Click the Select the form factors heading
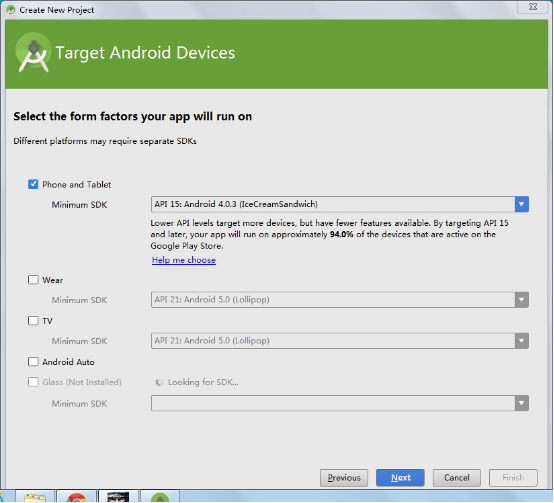The width and height of the screenshot is (554, 503). click(x=132, y=117)
